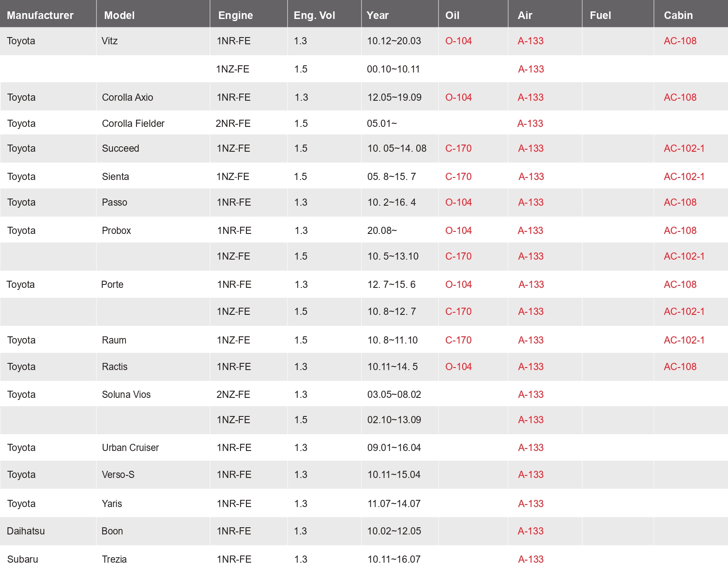Click AC-108 cabin filter in Probox 1NR-FE row

680,231
